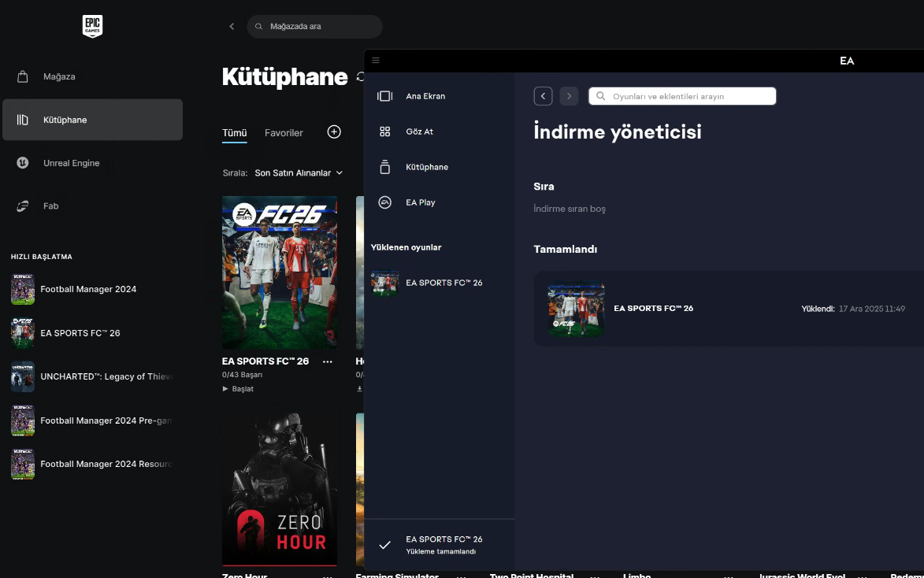Open Mağaza in Epic sidebar
This screenshot has height=578, width=924.
click(92, 76)
